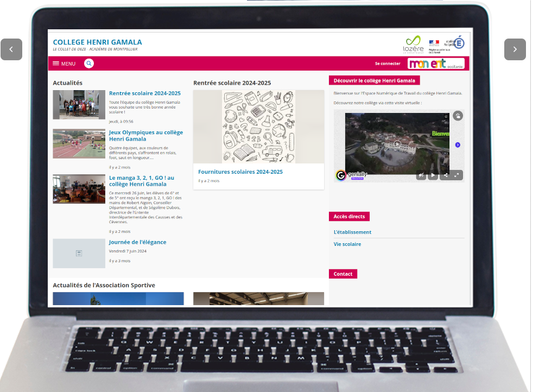This screenshot has width=539, height=392.
Task: Click the hand interaction icon above the video
Action: pyautogui.click(x=458, y=116)
